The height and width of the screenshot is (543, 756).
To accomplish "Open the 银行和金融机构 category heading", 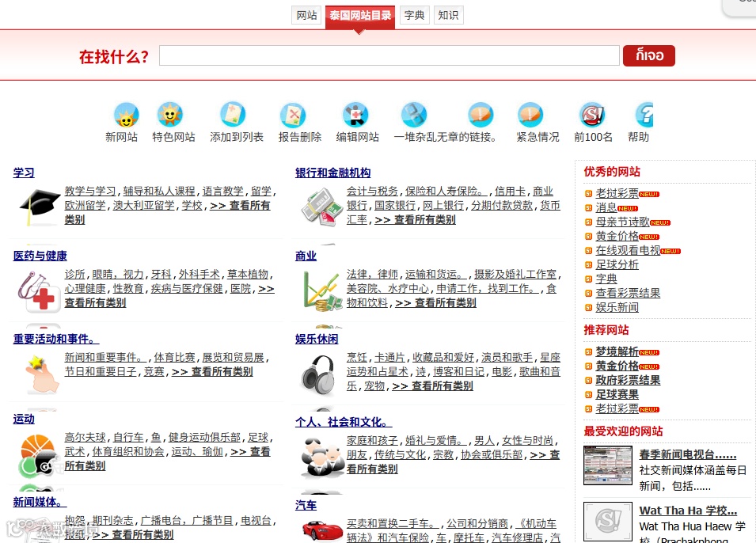I will pos(332,173).
